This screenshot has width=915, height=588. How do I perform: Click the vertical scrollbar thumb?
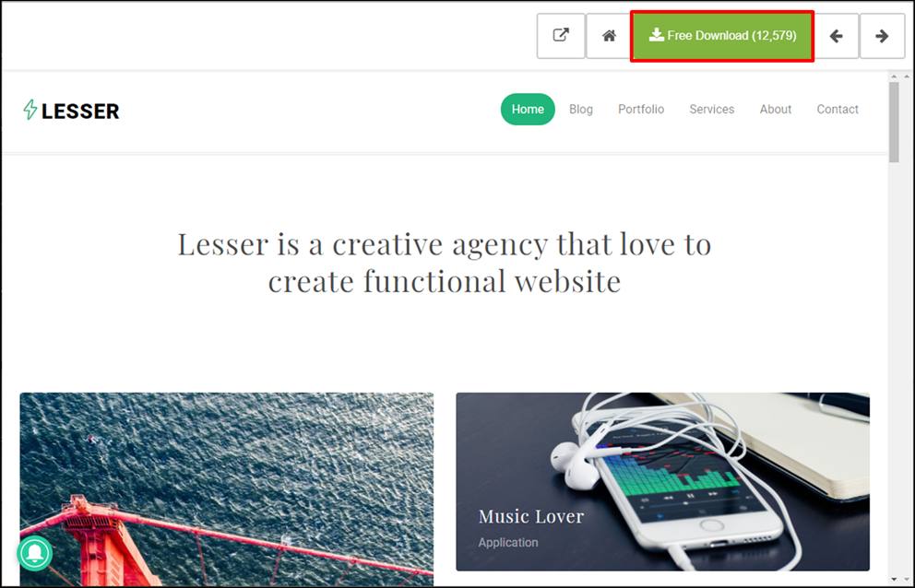point(894,122)
